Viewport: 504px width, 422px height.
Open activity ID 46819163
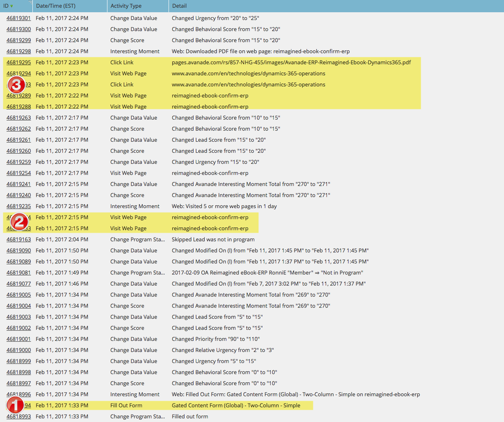pos(19,239)
